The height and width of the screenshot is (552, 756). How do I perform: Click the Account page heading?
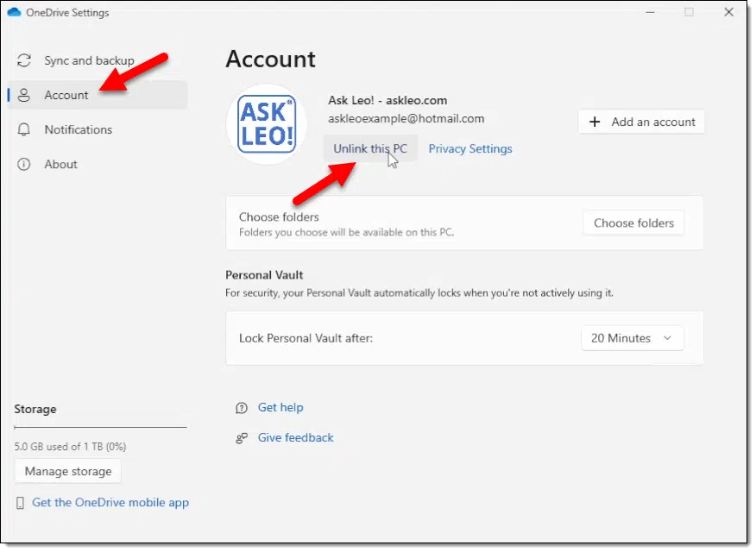[x=270, y=60]
